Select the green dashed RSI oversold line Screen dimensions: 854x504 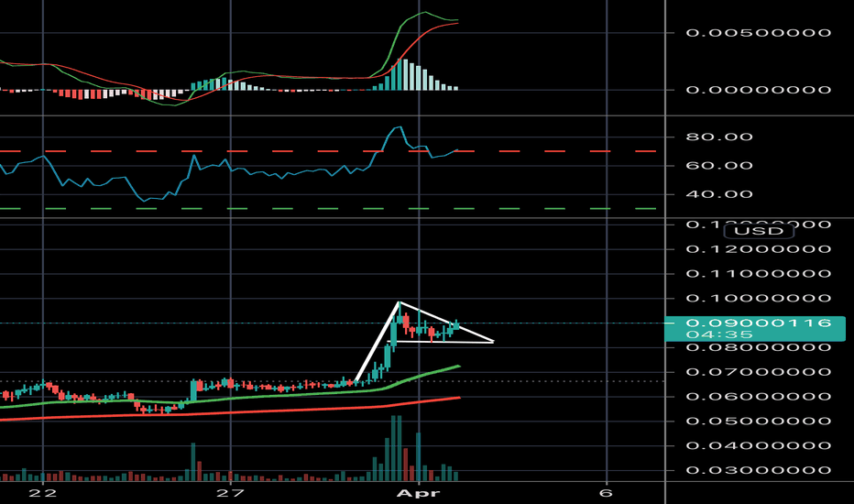[328, 208]
